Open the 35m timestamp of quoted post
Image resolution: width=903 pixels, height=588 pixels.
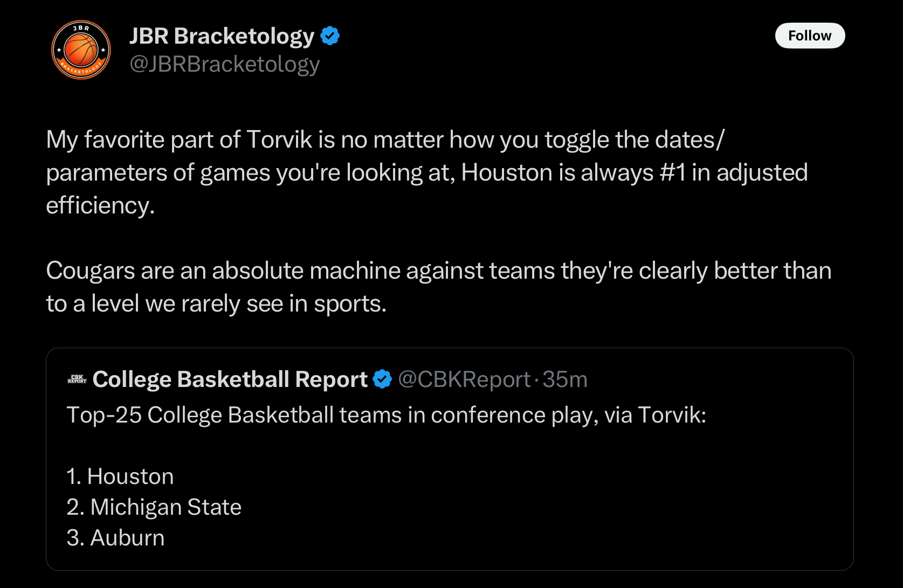[x=565, y=379]
